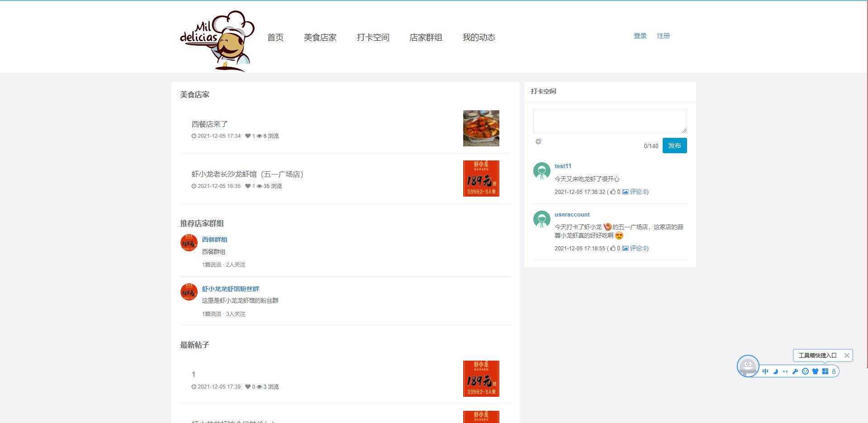
Task: Open input method settings via wrench icon
Action: (796, 371)
